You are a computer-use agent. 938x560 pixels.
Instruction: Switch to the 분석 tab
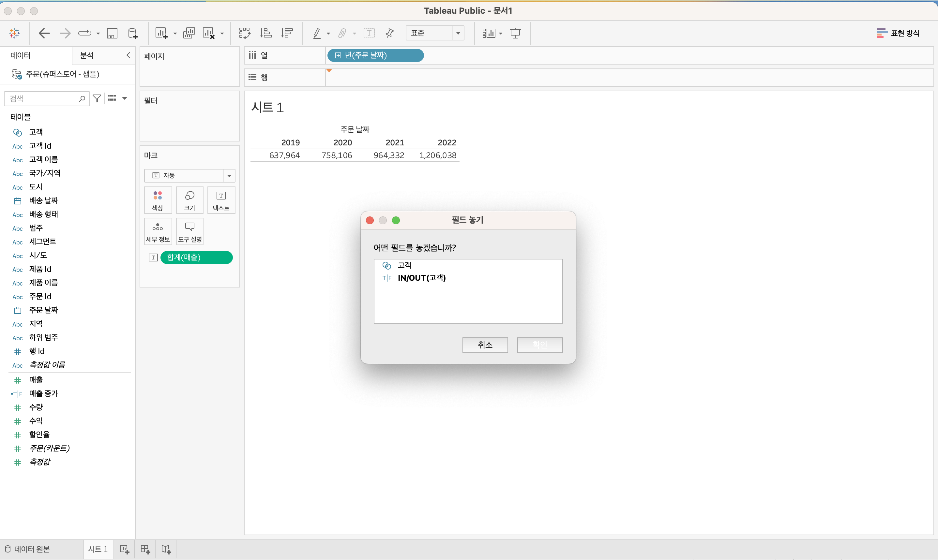coord(87,55)
